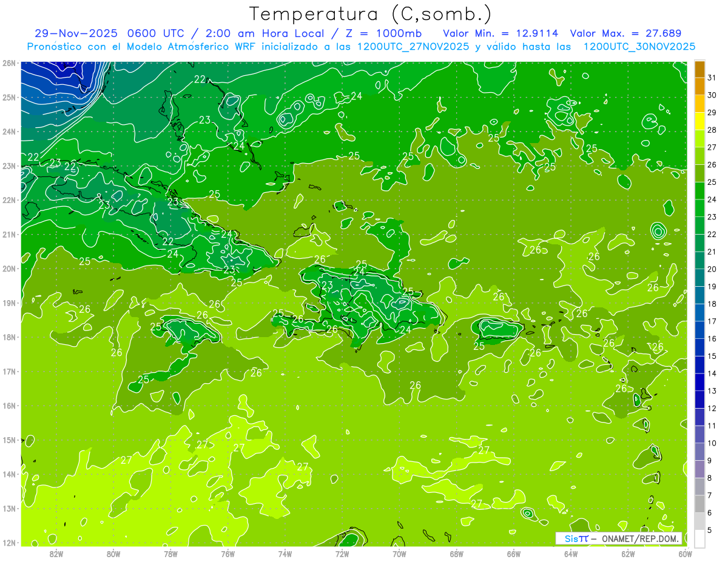Click the longitude axis label 68W
The image size is (728, 562).
point(457,554)
